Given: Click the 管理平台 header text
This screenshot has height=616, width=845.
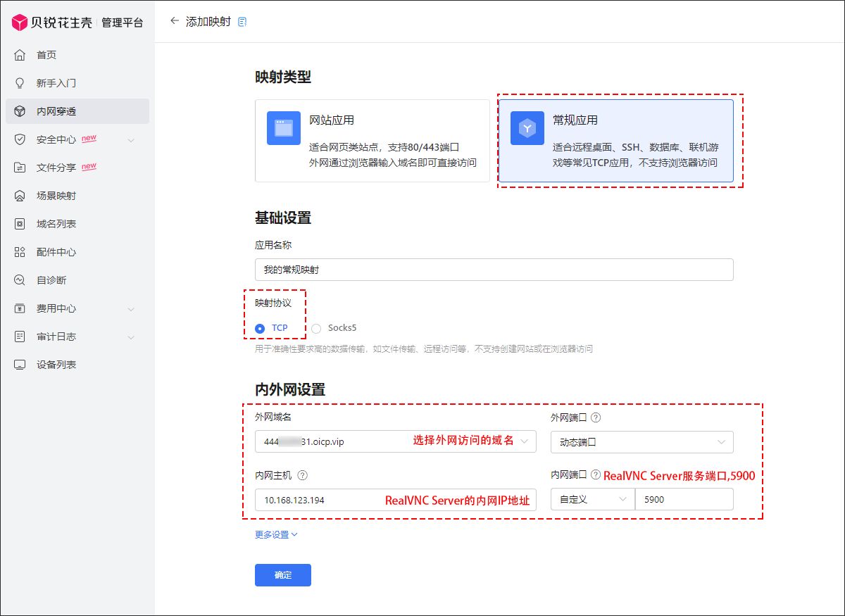Looking at the screenshot, I should pos(122,23).
